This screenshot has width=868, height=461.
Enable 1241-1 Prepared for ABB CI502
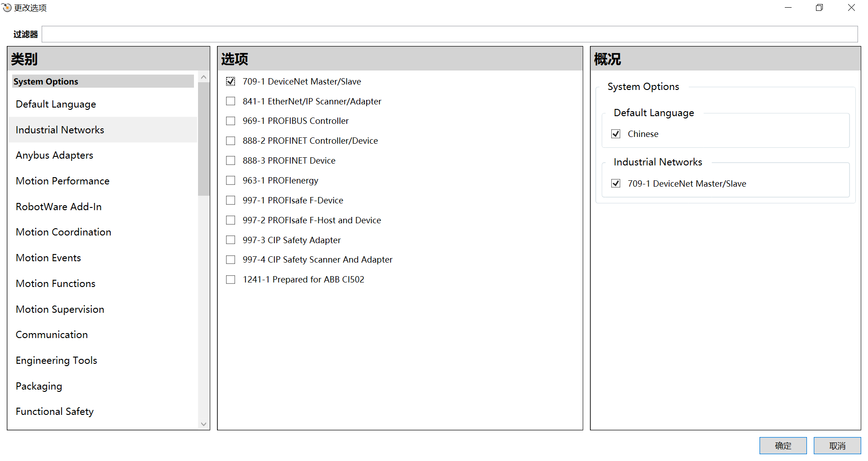click(231, 280)
